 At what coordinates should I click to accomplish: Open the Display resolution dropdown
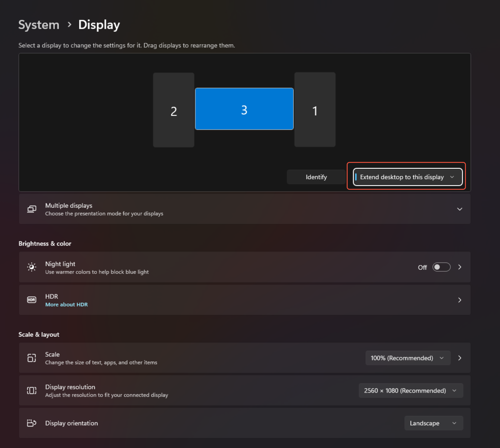click(x=410, y=390)
